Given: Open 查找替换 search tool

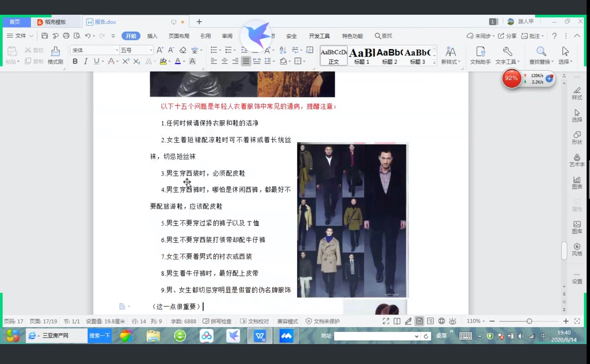Looking at the screenshot, I should coord(541,55).
